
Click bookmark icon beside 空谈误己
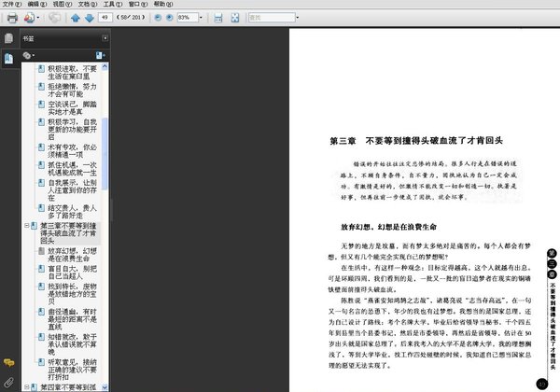pyautogui.click(x=41, y=105)
